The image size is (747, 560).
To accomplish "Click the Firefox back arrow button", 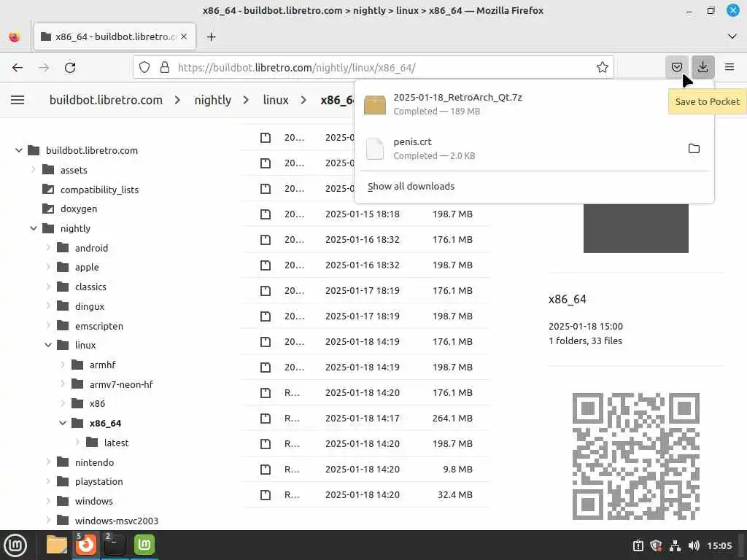I will pyautogui.click(x=18, y=68).
